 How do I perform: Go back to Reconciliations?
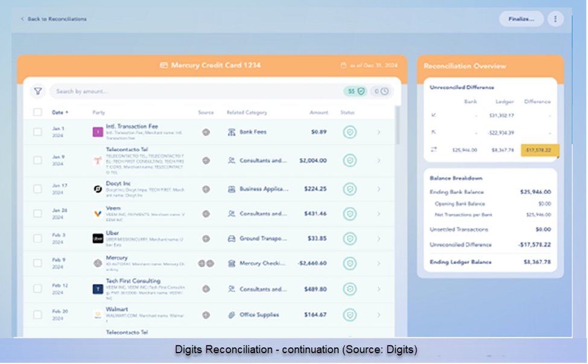[x=54, y=19]
